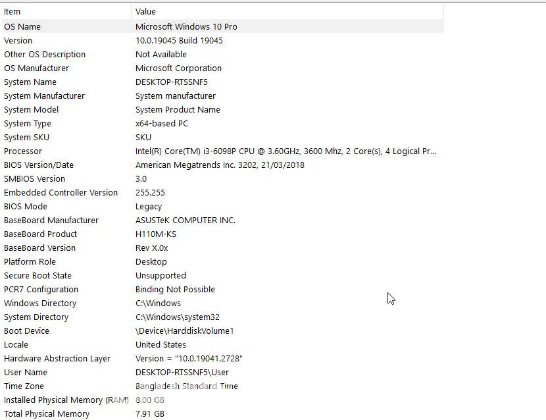Click value System manufacturer

(176, 96)
